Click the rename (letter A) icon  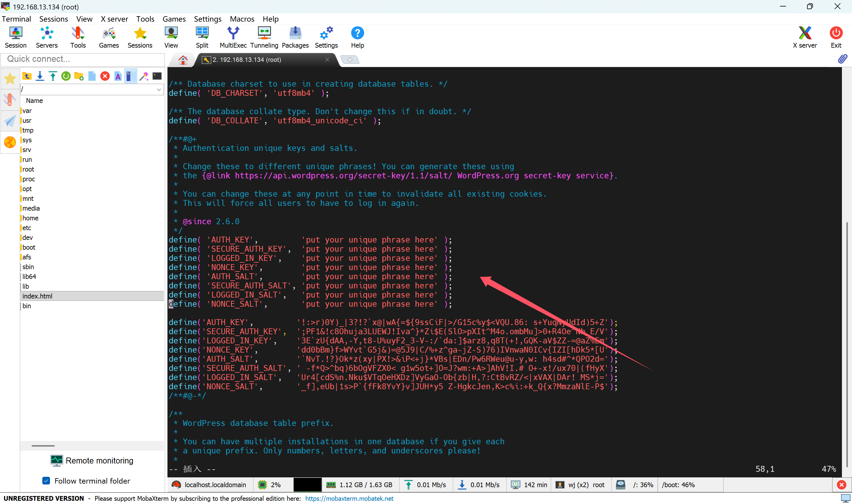click(x=118, y=76)
